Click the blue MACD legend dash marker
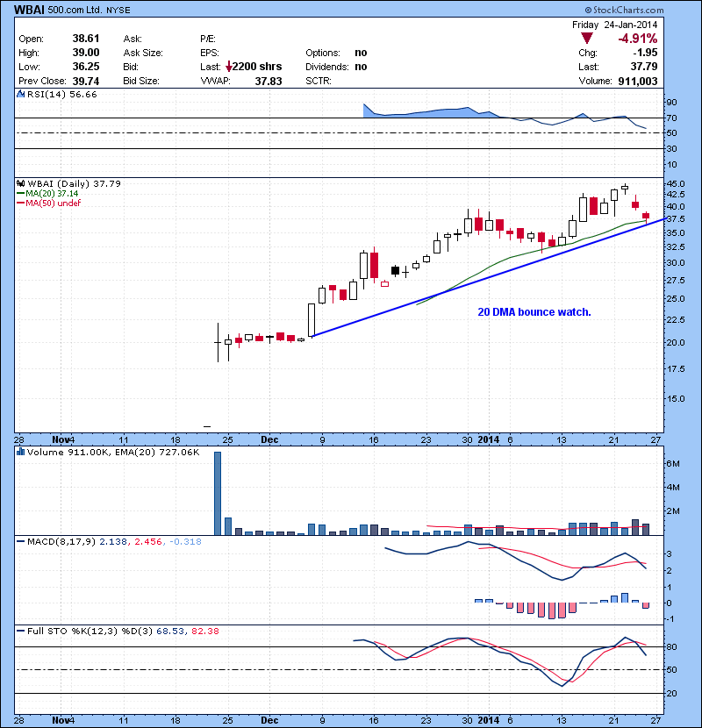This screenshot has width=702, height=728. click(x=21, y=541)
